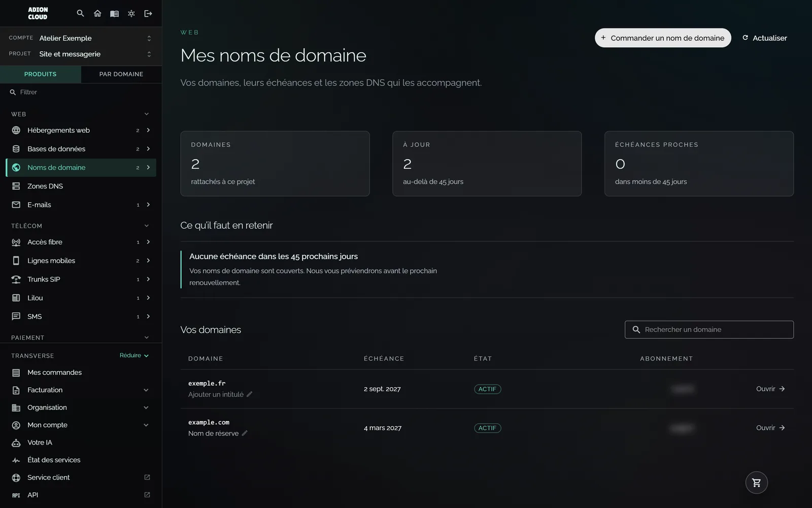Expand the Organisation submenu
Image resolution: width=812 pixels, height=508 pixels.
point(146,407)
